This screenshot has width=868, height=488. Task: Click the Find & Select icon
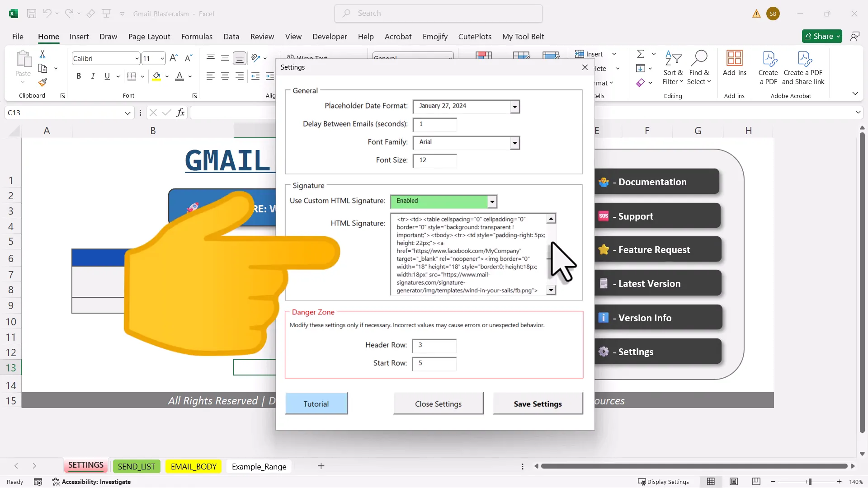(x=699, y=68)
